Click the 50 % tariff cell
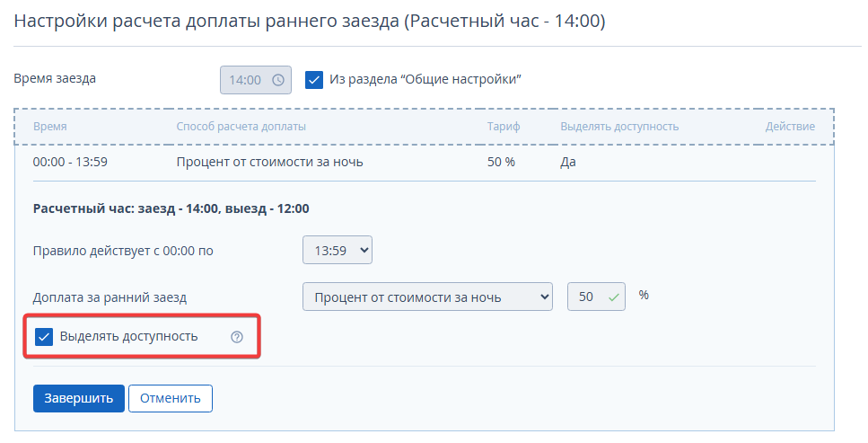Image resolution: width=868 pixels, height=443 pixels. click(501, 162)
